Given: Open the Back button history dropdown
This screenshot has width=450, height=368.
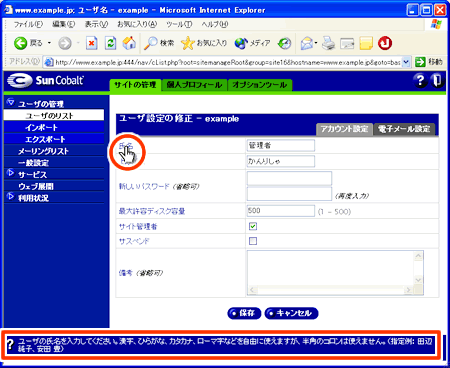Looking at the screenshot, I should [49, 43].
